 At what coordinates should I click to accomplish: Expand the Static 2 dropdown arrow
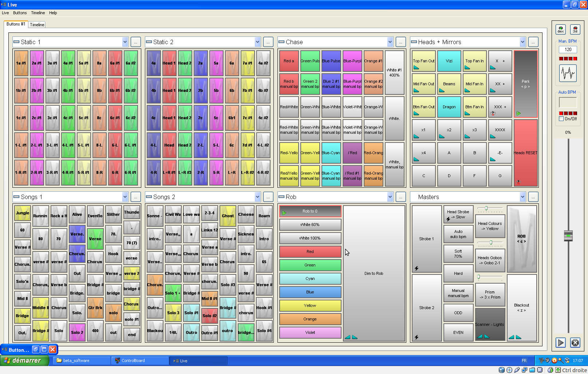pyautogui.click(x=257, y=42)
